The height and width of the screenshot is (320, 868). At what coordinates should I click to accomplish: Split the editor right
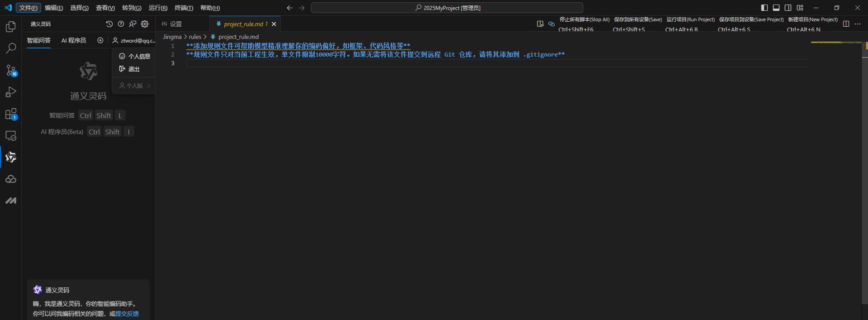(x=846, y=24)
